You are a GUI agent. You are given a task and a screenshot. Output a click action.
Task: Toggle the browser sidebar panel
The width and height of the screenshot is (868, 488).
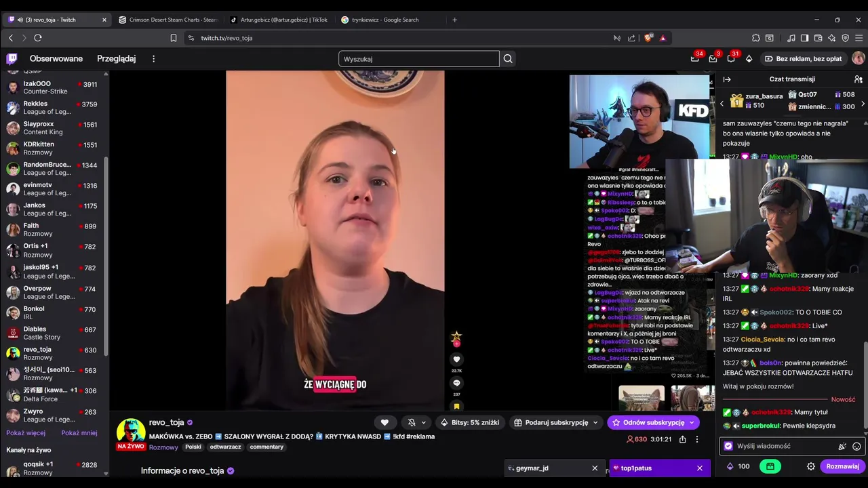point(804,38)
